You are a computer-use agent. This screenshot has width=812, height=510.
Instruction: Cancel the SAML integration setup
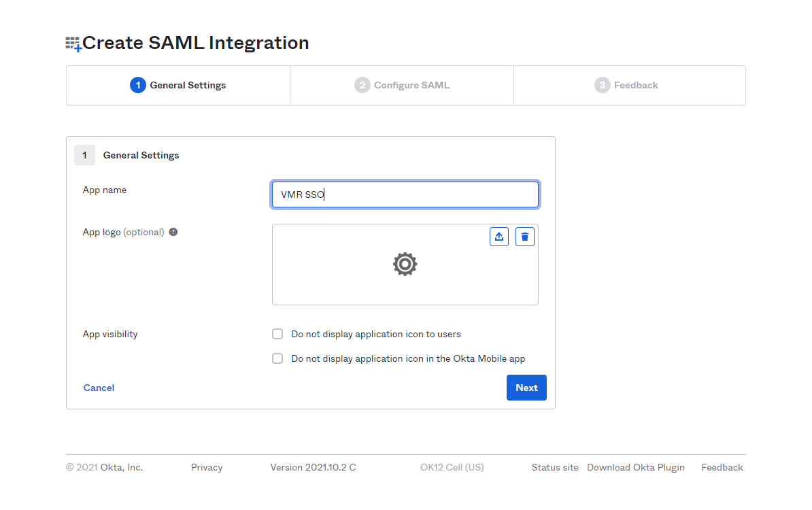pyautogui.click(x=99, y=388)
